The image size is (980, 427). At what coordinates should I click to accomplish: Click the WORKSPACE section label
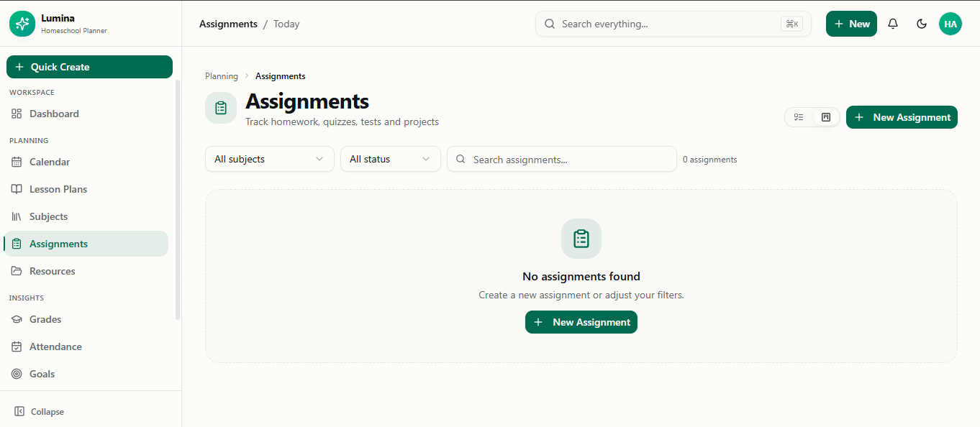pos(32,93)
